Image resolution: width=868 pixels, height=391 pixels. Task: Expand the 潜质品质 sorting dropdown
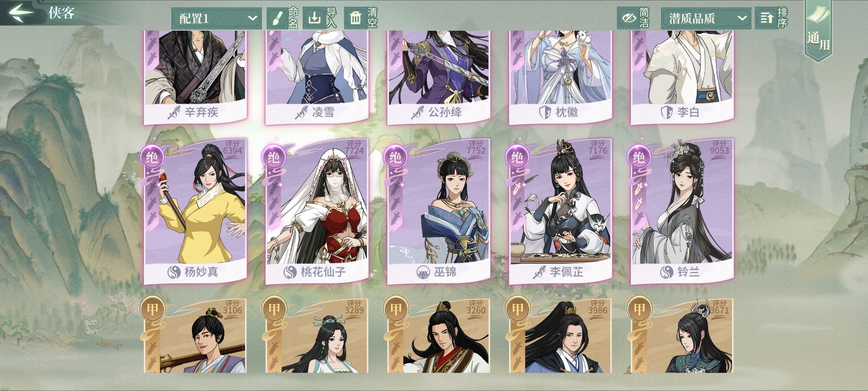pyautogui.click(x=706, y=18)
